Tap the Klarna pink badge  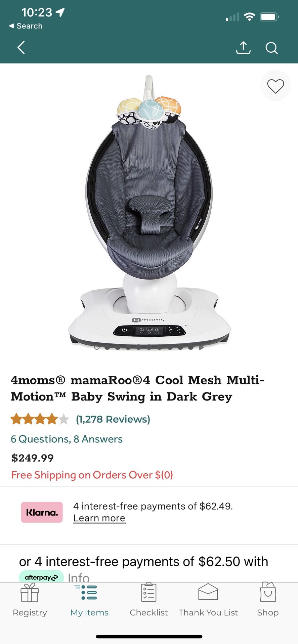point(42,512)
